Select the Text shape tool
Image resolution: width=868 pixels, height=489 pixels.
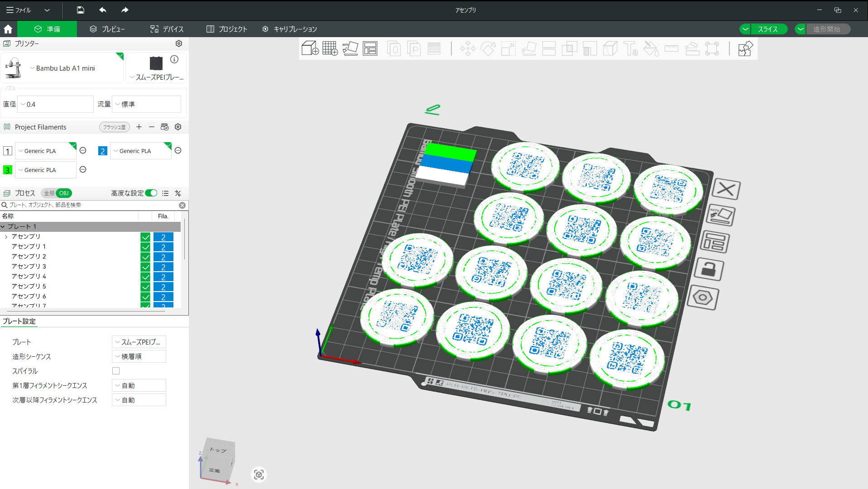(x=631, y=48)
